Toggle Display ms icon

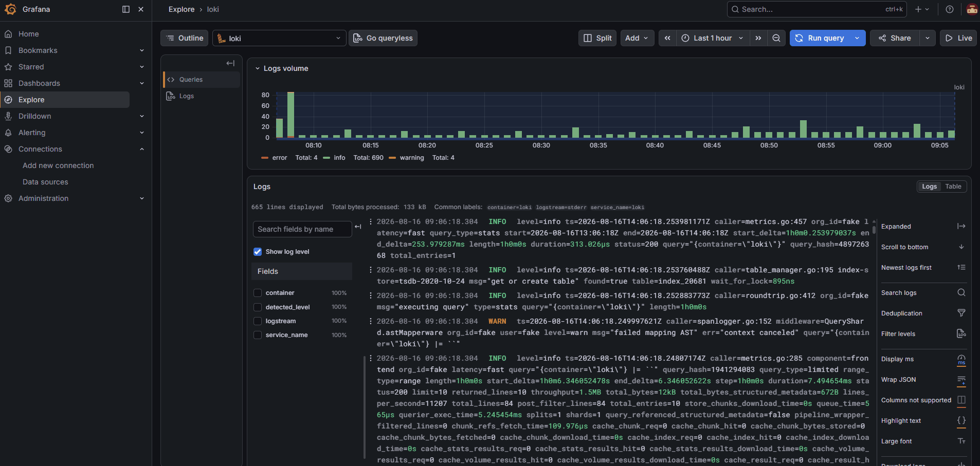click(961, 359)
